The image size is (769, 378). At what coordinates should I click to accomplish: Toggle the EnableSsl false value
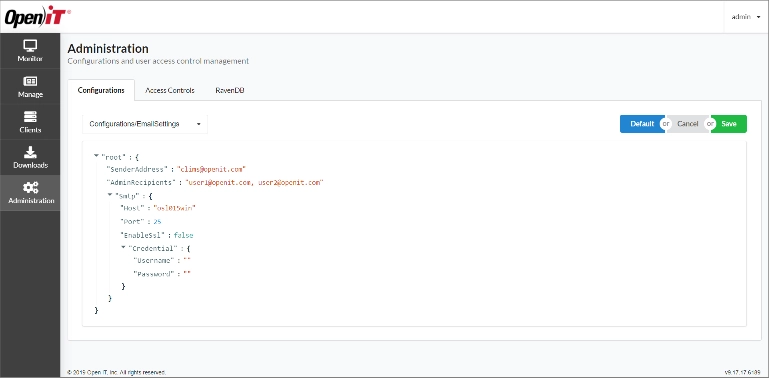point(183,235)
